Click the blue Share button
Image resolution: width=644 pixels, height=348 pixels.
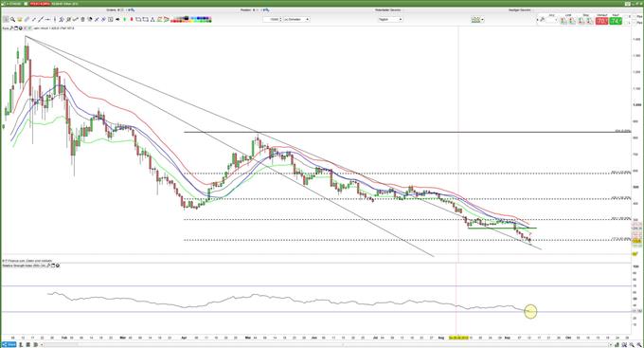click(x=9, y=344)
